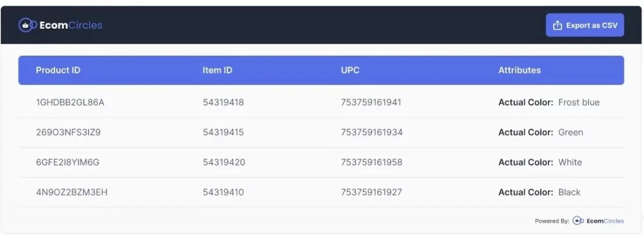The image size is (644, 238).
Task: Click product ID 269O3NFS3IZ9
Action: pyautogui.click(x=68, y=132)
